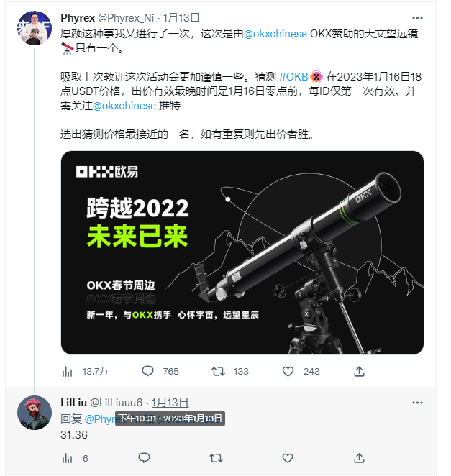
Task: Share LilLiu's reply via share icon
Action: click(359, 458)
